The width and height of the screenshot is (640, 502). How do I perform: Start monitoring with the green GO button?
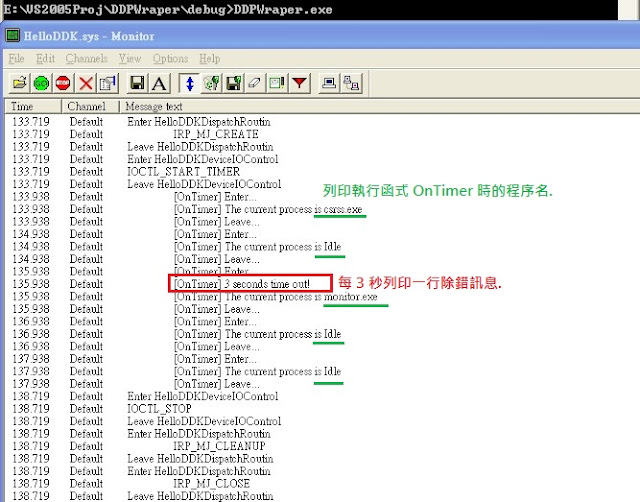(41, 83)
